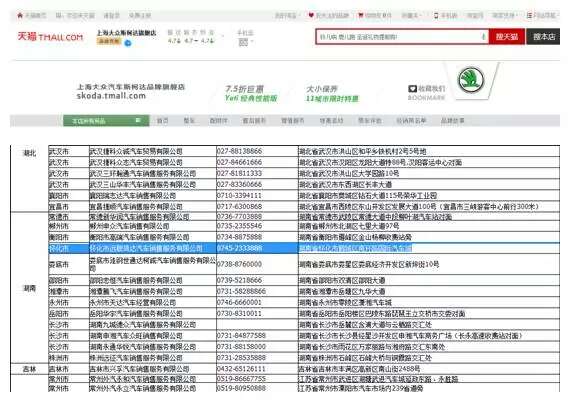The width and height of the screenshot is (570, 402).
Task: Click phone number 0735-2355546
Action: (x=239, y=226)
